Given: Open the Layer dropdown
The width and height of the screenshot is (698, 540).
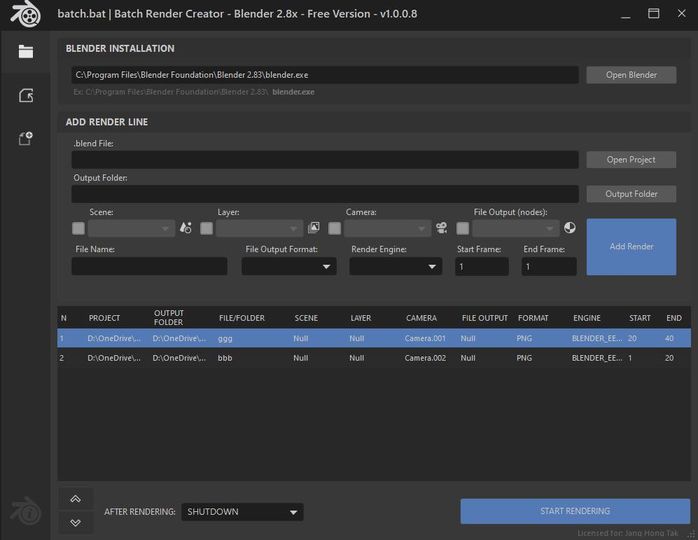Looking at the screenshot, I should tap(259, 228).
